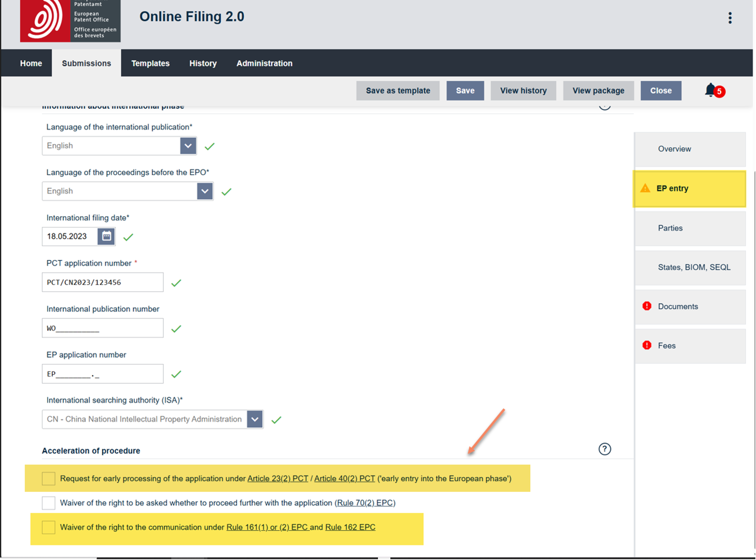Click the Acceleration of procedure help icon

[605, 449]
